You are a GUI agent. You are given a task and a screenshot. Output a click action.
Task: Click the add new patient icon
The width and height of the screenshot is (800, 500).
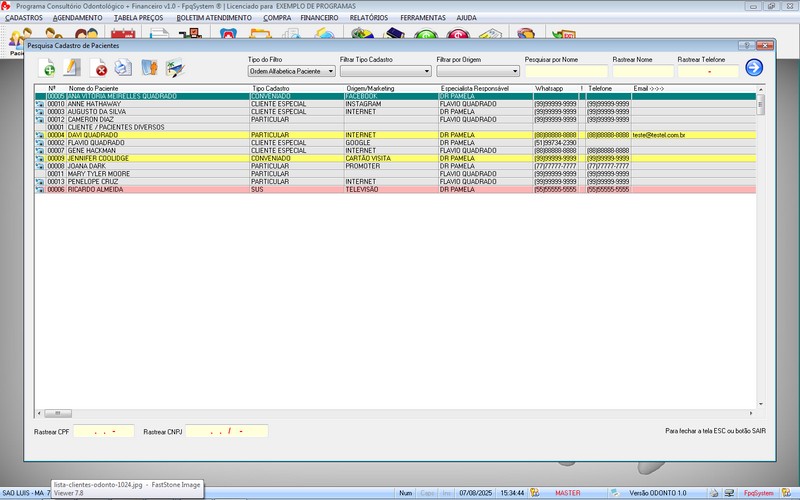47,68
